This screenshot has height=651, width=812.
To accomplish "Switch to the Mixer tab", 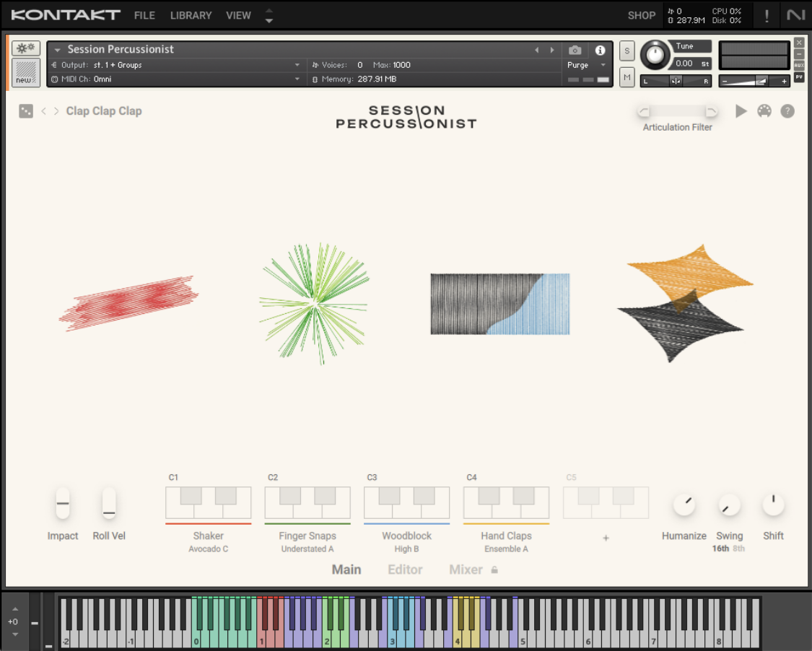I will 465,569.
